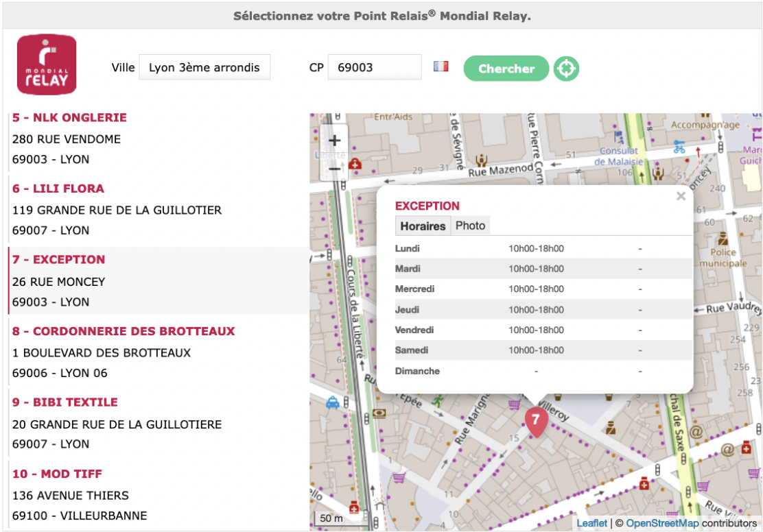
Task: Click the Rue Mazenod label on map
Action: coord(501,170)
